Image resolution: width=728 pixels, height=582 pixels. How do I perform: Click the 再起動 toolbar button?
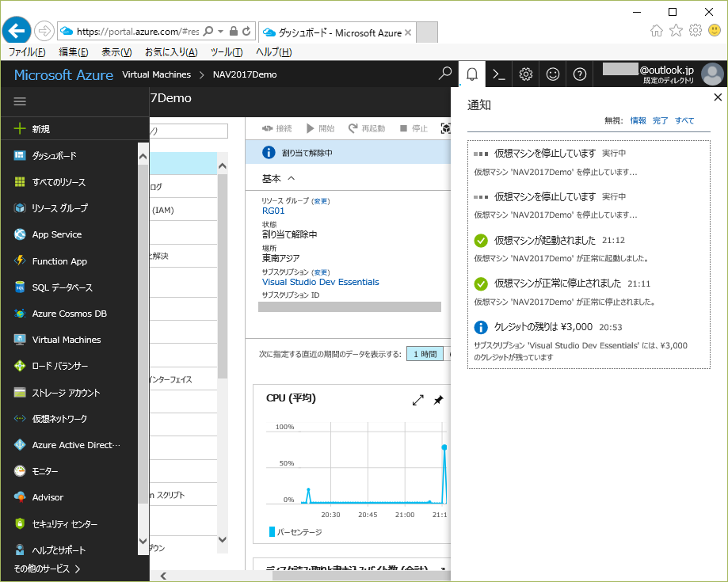point(367,128)
